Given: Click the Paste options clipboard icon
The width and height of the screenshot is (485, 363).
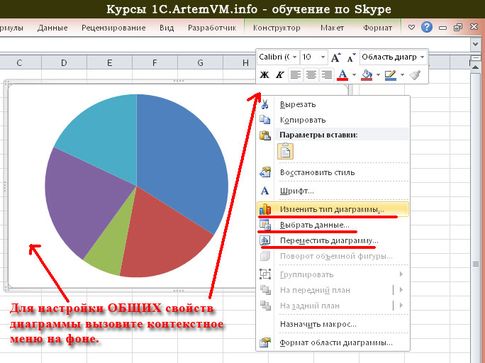Looking at the screenshot, I should point(265,135).
